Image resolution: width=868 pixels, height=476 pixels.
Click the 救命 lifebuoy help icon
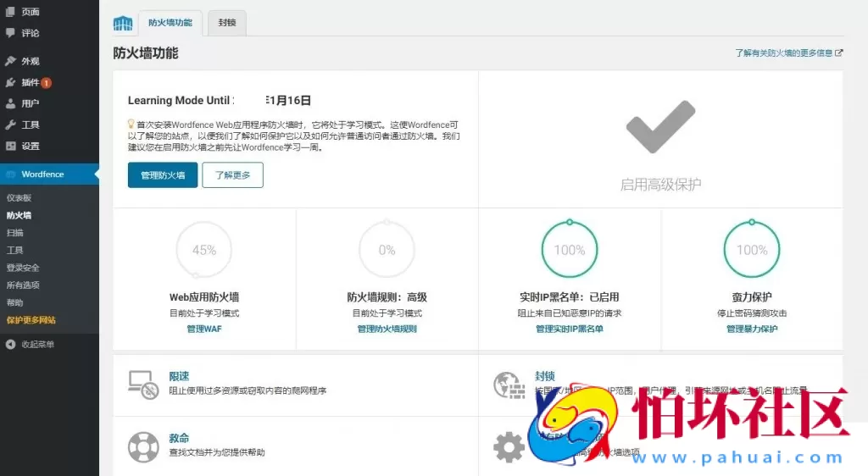(x=143, y=447)
